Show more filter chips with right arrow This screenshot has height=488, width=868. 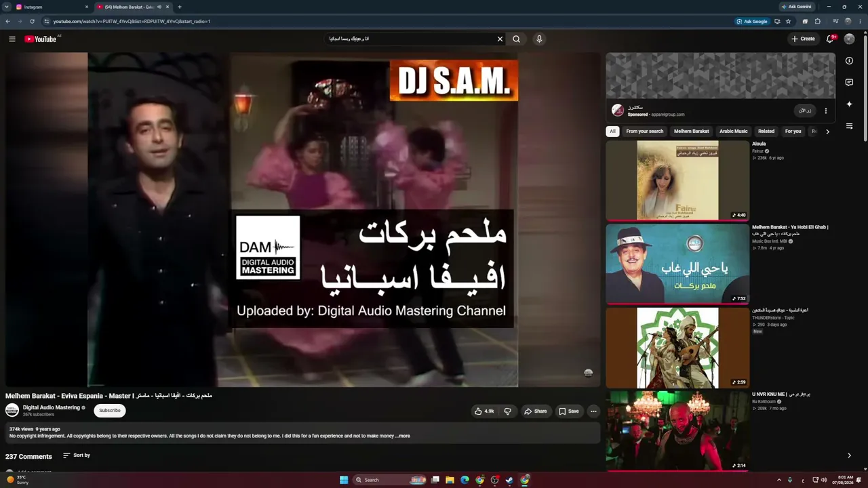827,131
